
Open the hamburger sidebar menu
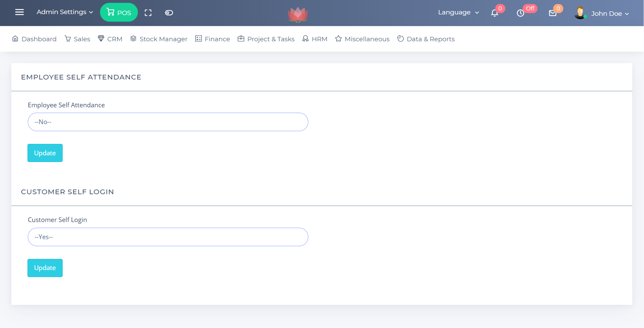pyautogui.click(x=19, y=12)
